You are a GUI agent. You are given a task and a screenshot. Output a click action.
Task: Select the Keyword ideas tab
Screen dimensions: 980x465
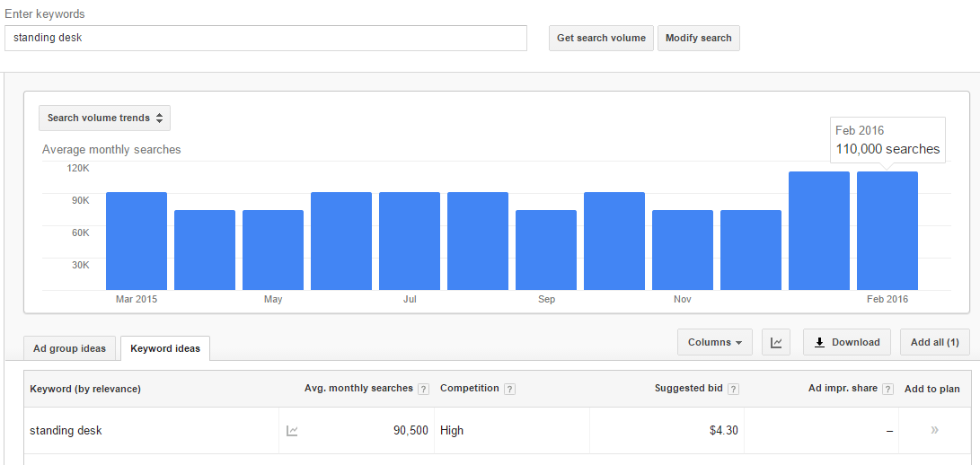[165, 348]
